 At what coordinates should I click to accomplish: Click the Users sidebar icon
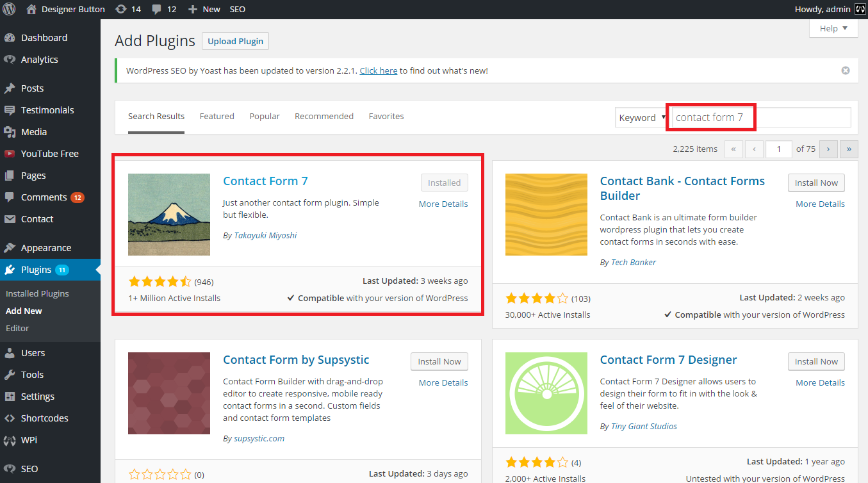tap(10, 353)
